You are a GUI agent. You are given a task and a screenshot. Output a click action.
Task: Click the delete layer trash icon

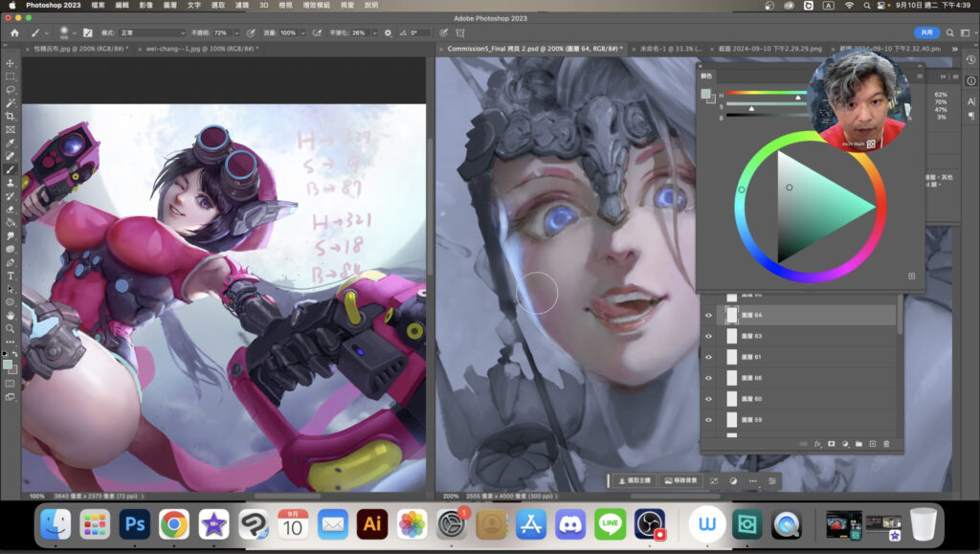886,444
